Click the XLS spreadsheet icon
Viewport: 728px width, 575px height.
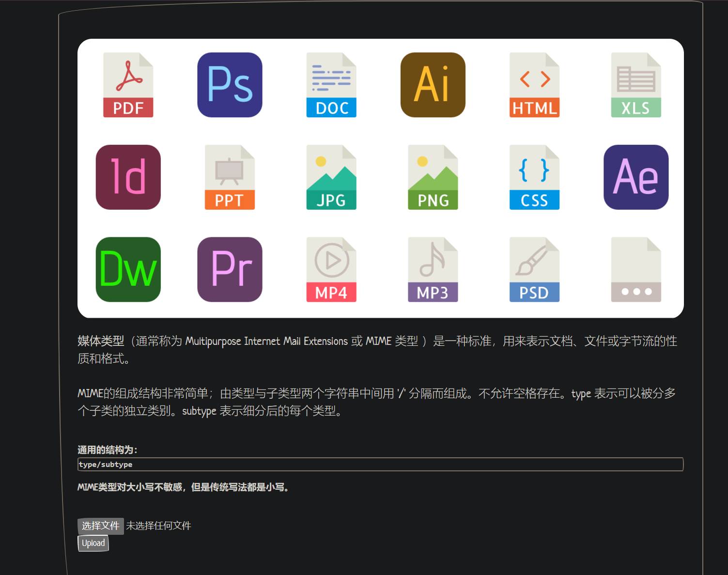coord(636,85)
